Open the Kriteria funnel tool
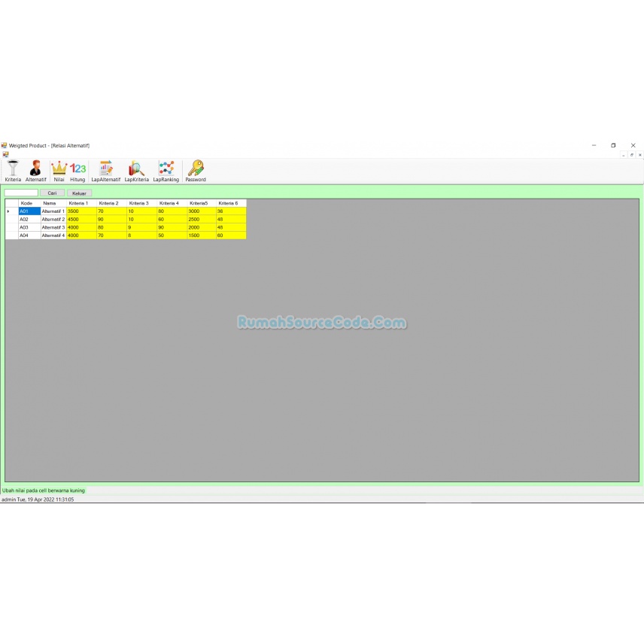 (x=13, y=171)
